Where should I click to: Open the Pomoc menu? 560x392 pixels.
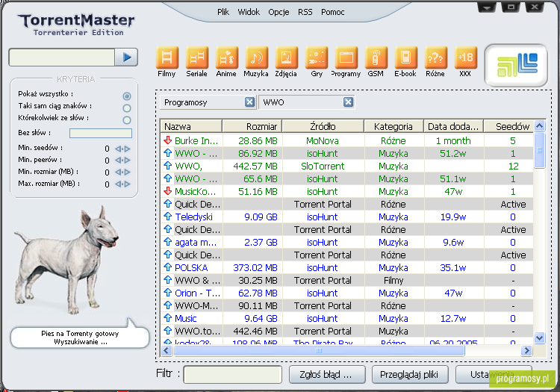coord(332,12)
